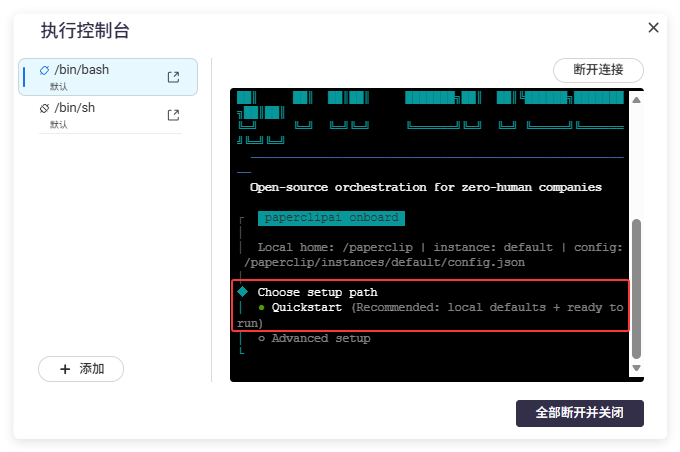Click the disconnected link icon beside /bin/sh

point(44,108)
